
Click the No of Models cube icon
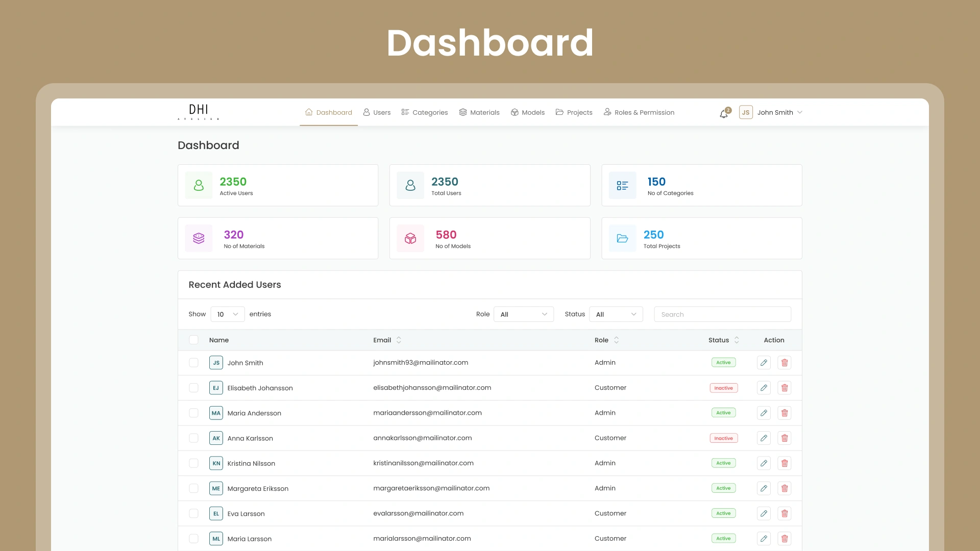410,238
